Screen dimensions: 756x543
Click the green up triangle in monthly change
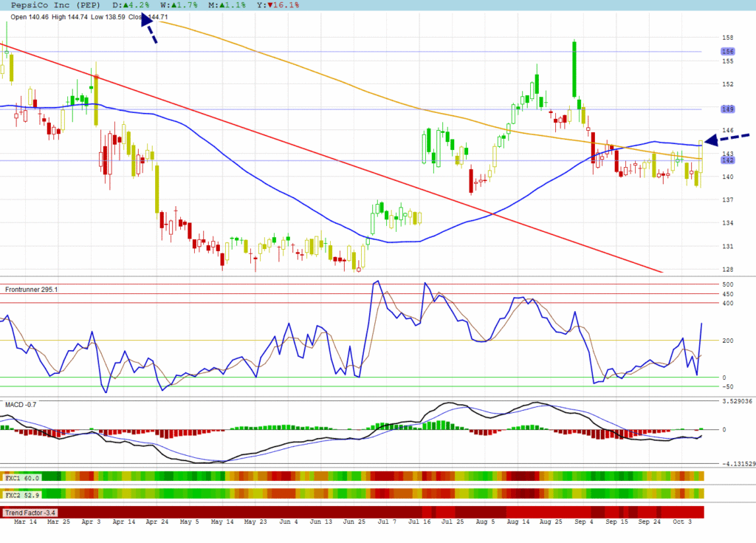219,5
